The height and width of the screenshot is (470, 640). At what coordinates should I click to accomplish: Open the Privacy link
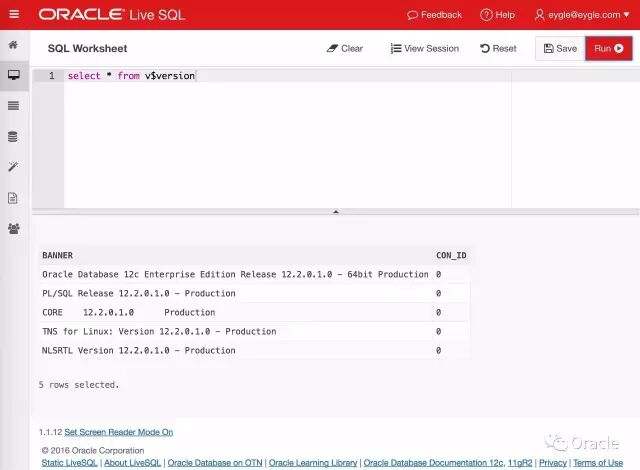pyautogui.click(x=553, y=463)
